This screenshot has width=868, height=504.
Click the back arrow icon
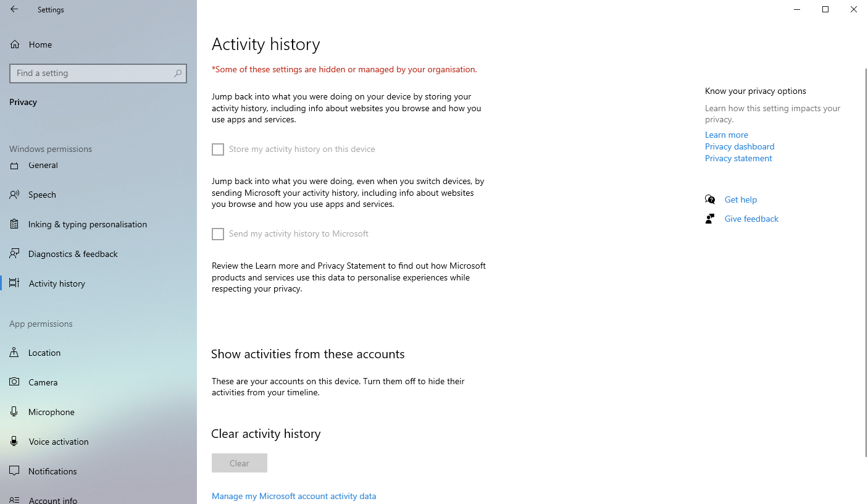click(x=14, y=9)
